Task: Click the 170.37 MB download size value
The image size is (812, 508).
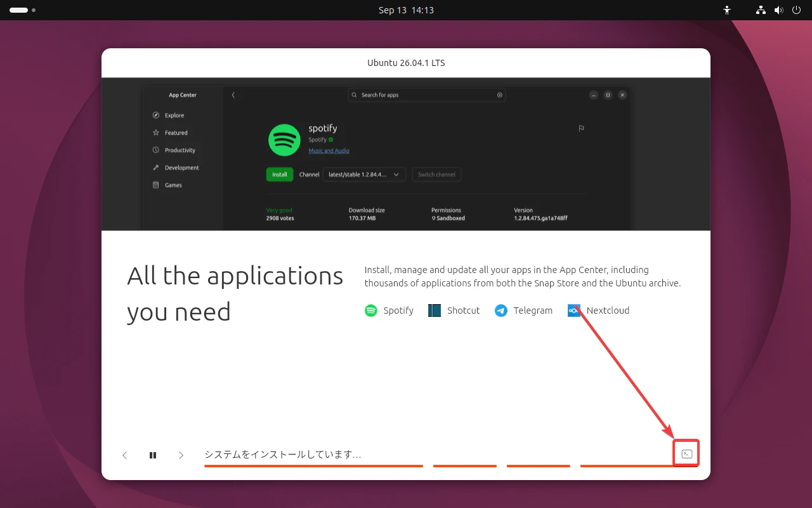Action: pyautogui.click(x=362, y=218)
